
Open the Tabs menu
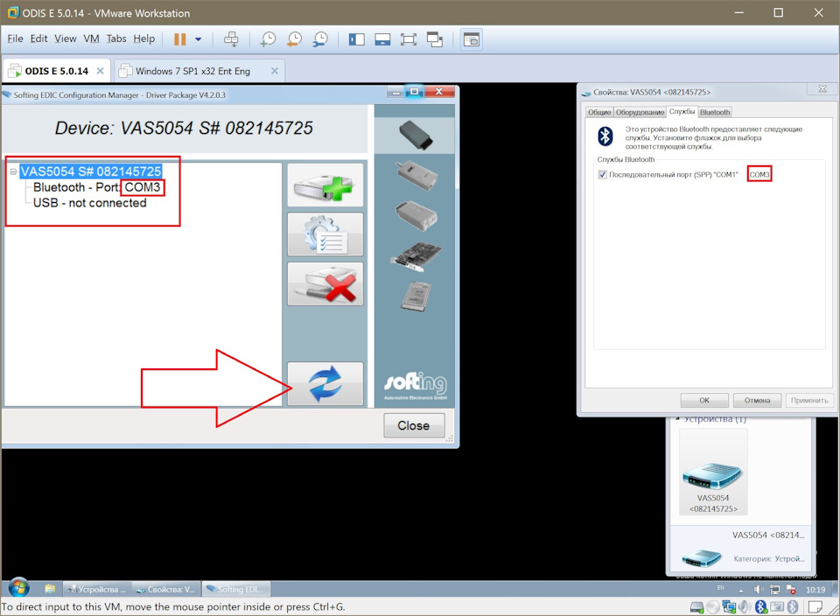[x=116, y=38]
